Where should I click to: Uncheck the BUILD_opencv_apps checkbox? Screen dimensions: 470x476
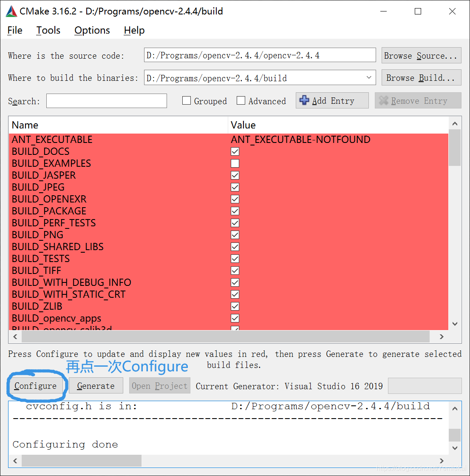[235, 318]
